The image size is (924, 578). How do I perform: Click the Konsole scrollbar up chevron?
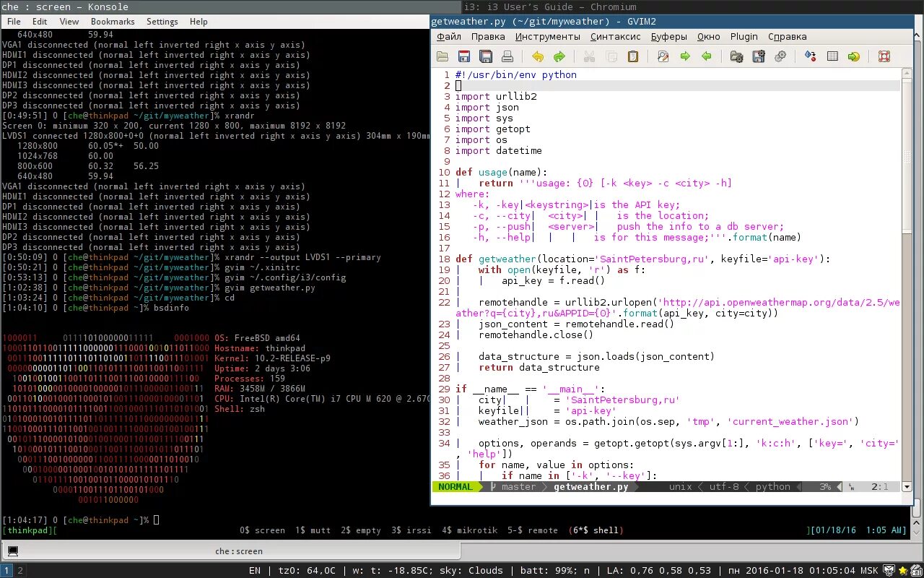point(916,523)
